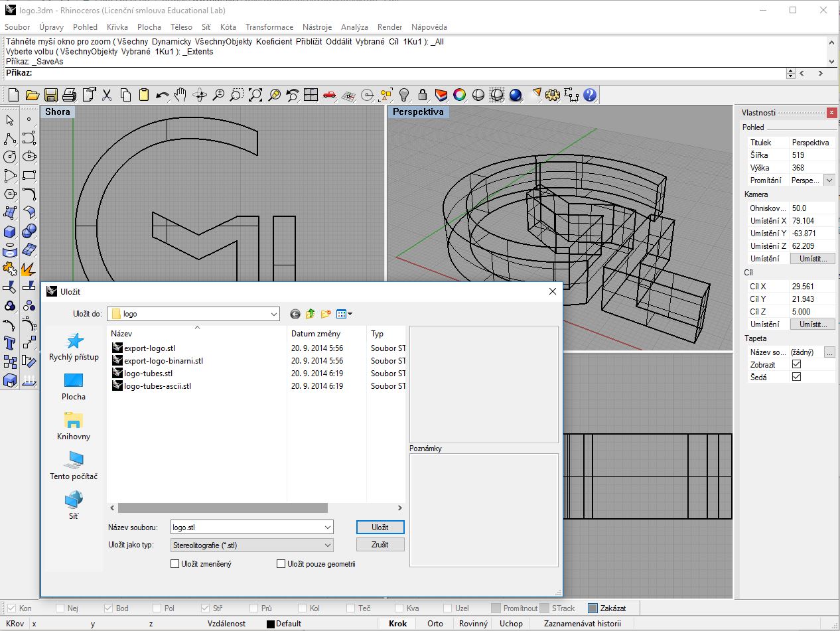Tick 'Uložit pouze geometrii' option
This screenshot has height=631, width=840.
click(281, 564)
